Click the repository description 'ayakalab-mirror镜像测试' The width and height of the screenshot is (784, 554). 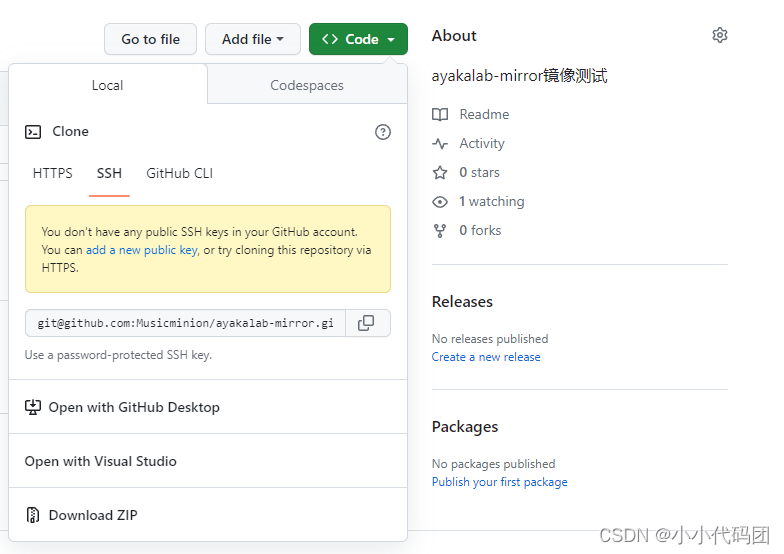pyautogui.click(x=520, y=76)
